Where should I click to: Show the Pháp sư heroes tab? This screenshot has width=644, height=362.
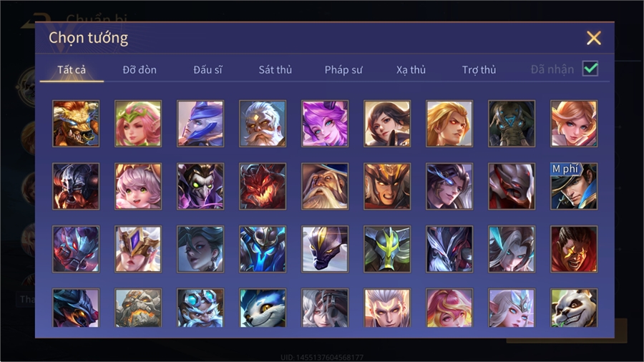pos(343,70)
